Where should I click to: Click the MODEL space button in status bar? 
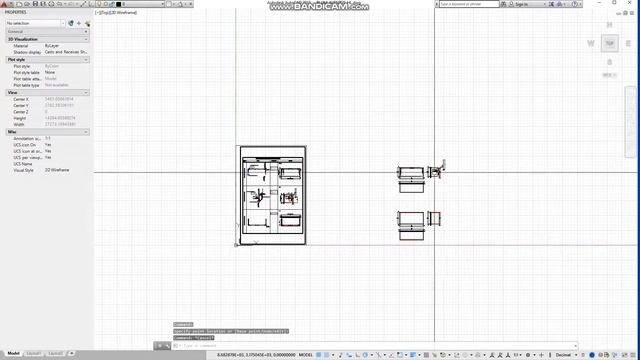(305, 355)
